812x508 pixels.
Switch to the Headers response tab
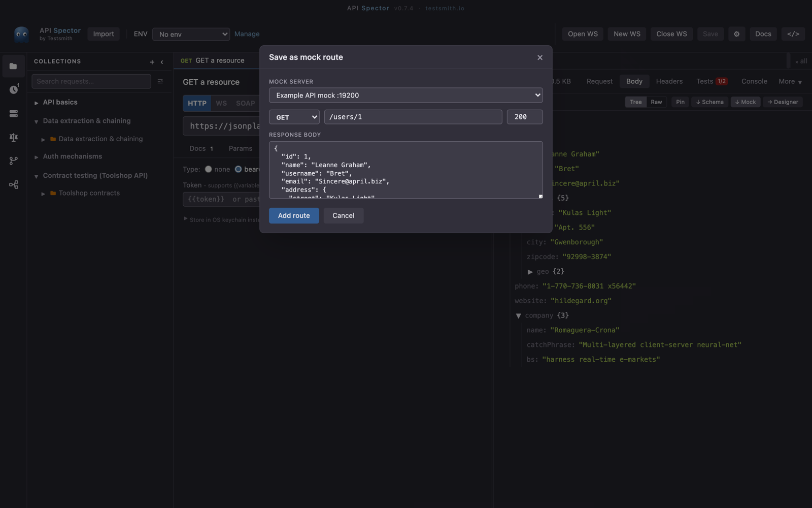pos(669,81)
